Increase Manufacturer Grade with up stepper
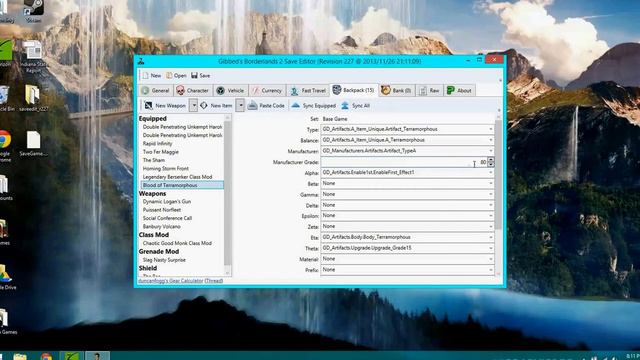The image size is (640, 360). click(x=491, y=160)
